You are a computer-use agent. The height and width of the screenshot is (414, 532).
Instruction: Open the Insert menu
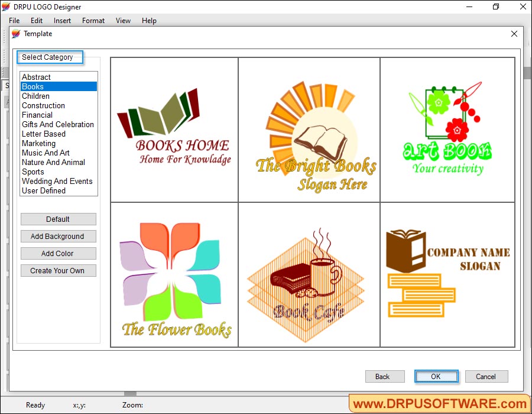pyautogui.click(x=62, y=20)
